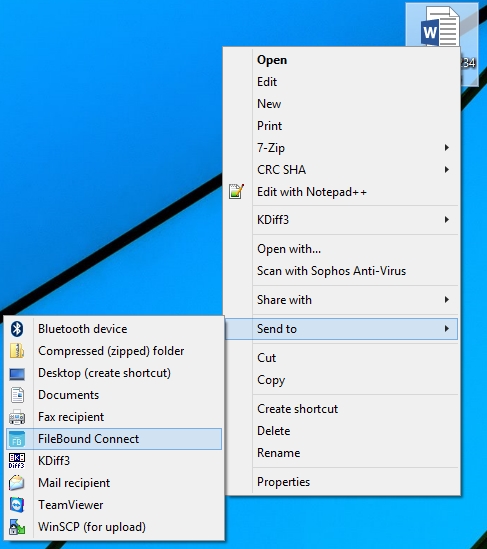
Task: Choose Open from the context menu
Action: click(x=342, y=60)
